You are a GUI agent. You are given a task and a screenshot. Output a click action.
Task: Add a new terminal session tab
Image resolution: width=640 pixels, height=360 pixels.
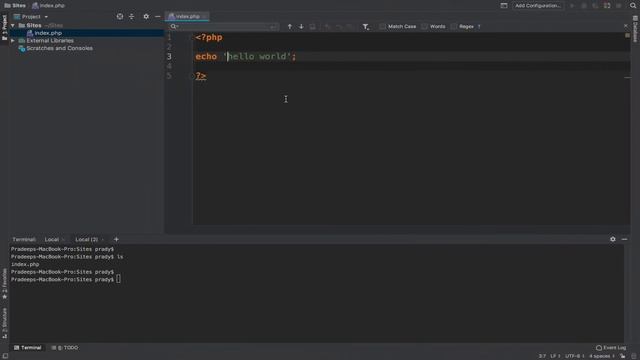[x=116, y=239]
